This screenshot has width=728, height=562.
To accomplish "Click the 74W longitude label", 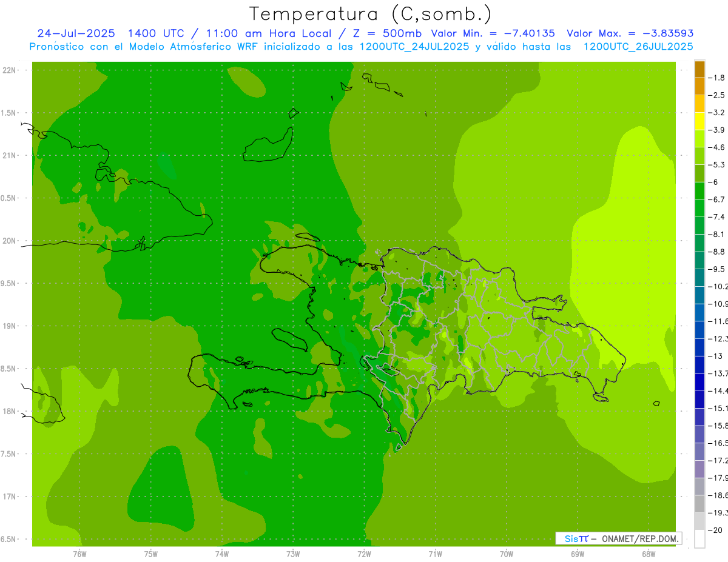I will pyautogui.click(x=222, y=554).
